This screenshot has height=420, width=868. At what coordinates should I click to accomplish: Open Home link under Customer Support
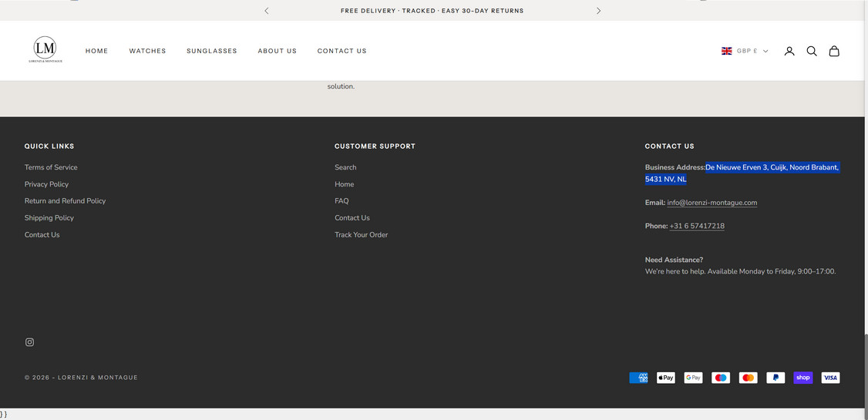coord(345,184)
